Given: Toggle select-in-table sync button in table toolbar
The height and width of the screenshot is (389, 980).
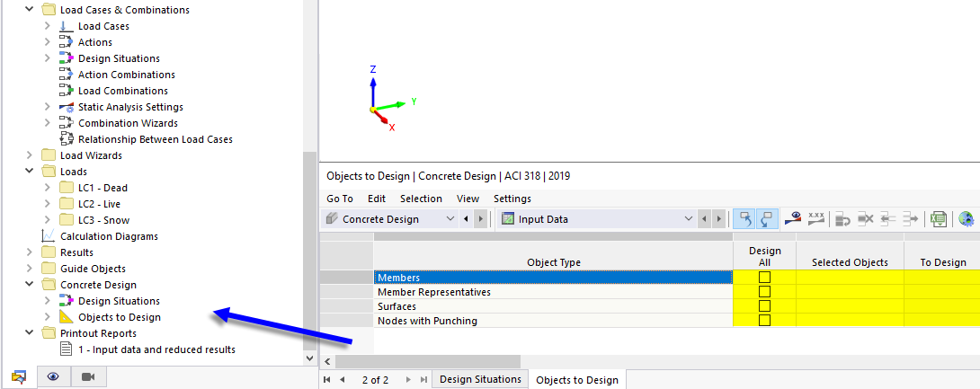Looking at the screenshot, I should [x=767, y=218].
